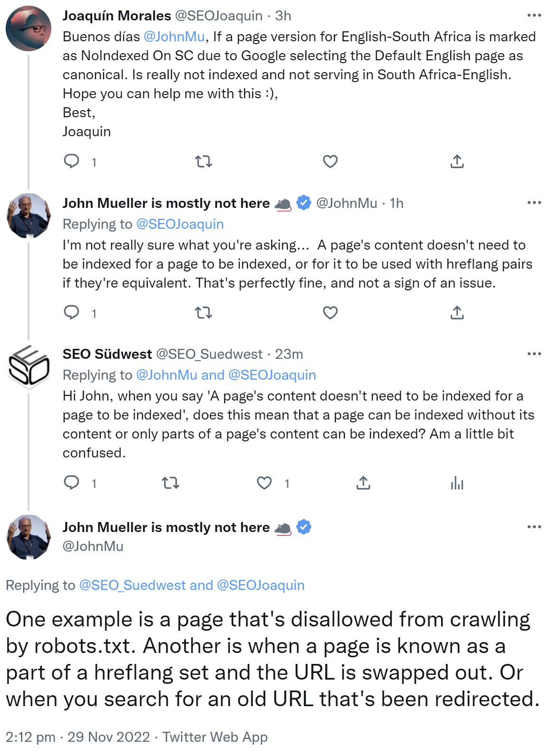
Task: Open Joaquín Morales' profile picture
Action: (28, 28)
